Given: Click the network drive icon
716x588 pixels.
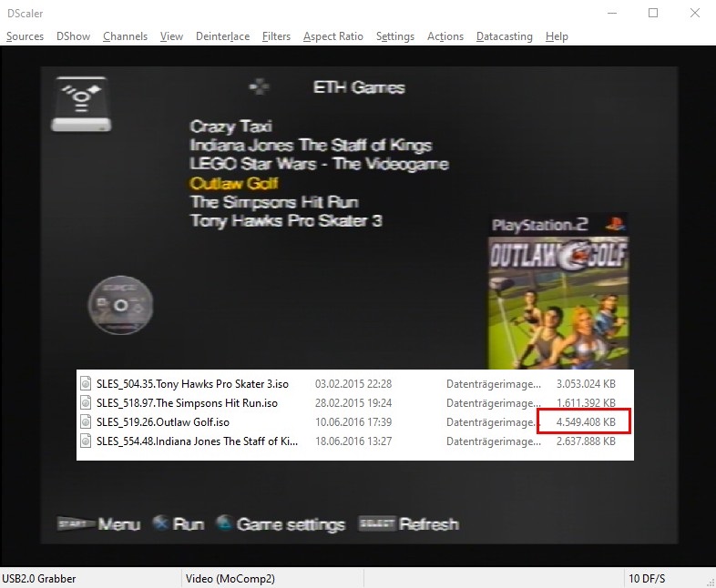Looking at the screenshot, I should click(81, 105).
